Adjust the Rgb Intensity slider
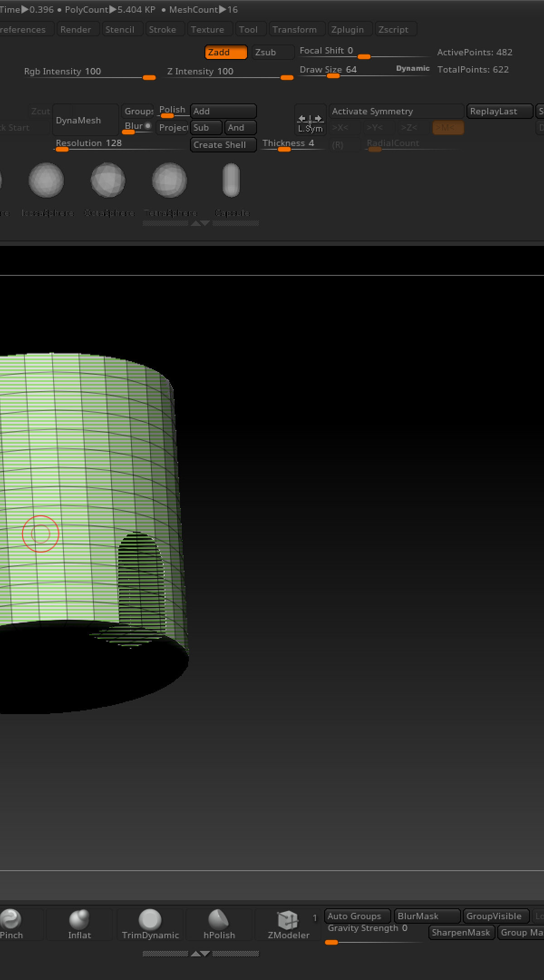The width and height of the screenshot is (544, 980). tap(90, 73)
